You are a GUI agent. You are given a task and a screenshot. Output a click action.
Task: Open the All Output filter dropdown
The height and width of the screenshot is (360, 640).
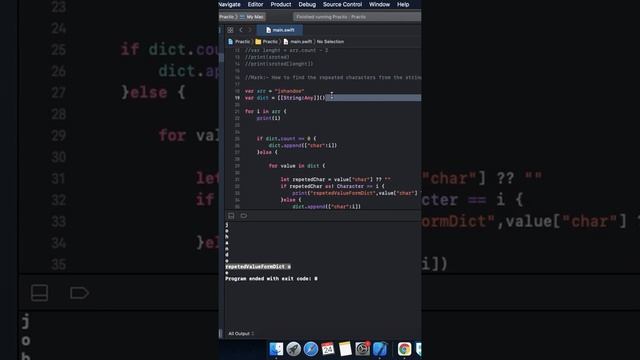coord(241,333)
